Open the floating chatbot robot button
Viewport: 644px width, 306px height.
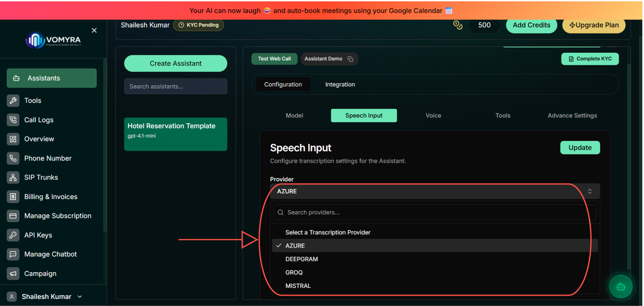coord(621,287)
